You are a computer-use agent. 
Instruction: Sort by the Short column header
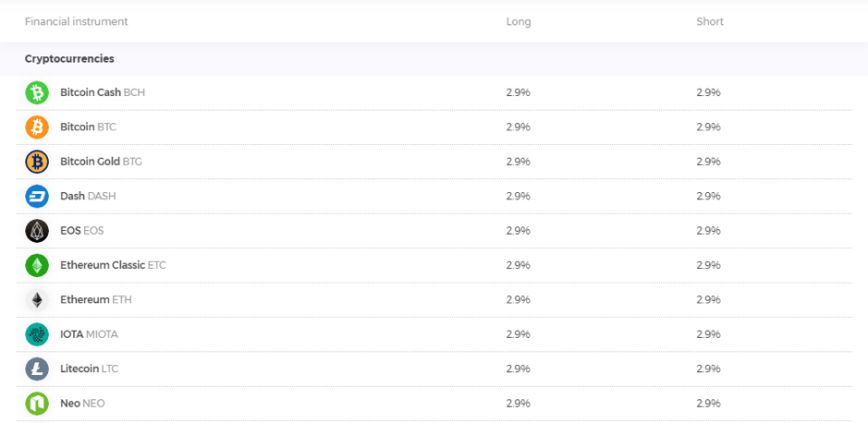tap(710, 22)
